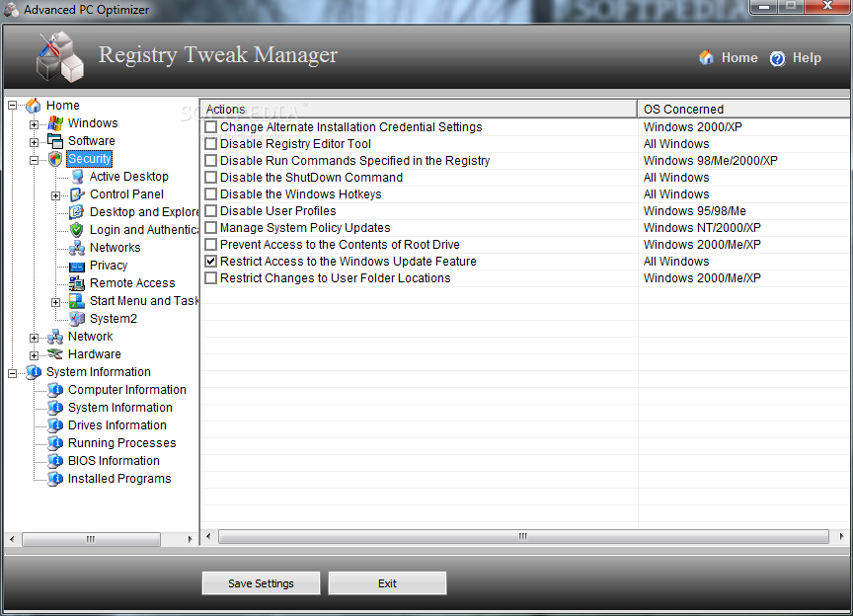This screenshot has width=853, height=616.
Task: Open Installed Programs in the tree
Action: click(x=119, y=479)
